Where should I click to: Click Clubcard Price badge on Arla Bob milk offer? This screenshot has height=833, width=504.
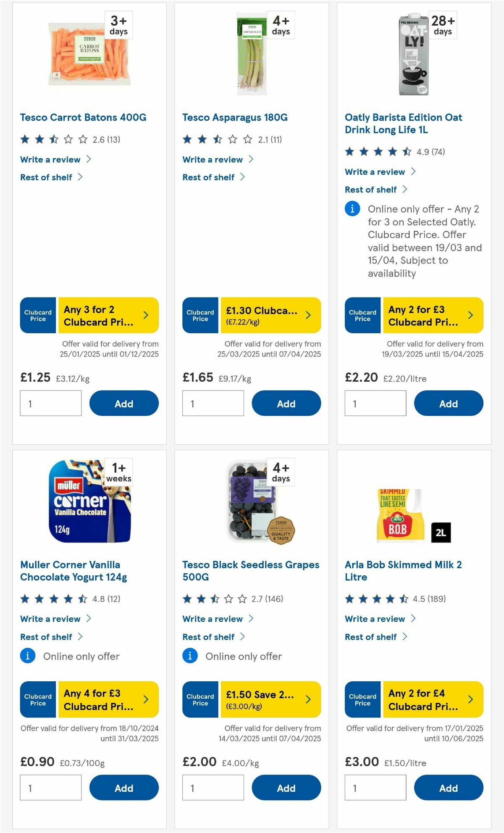pyautogui.click(x=362, y=699)
